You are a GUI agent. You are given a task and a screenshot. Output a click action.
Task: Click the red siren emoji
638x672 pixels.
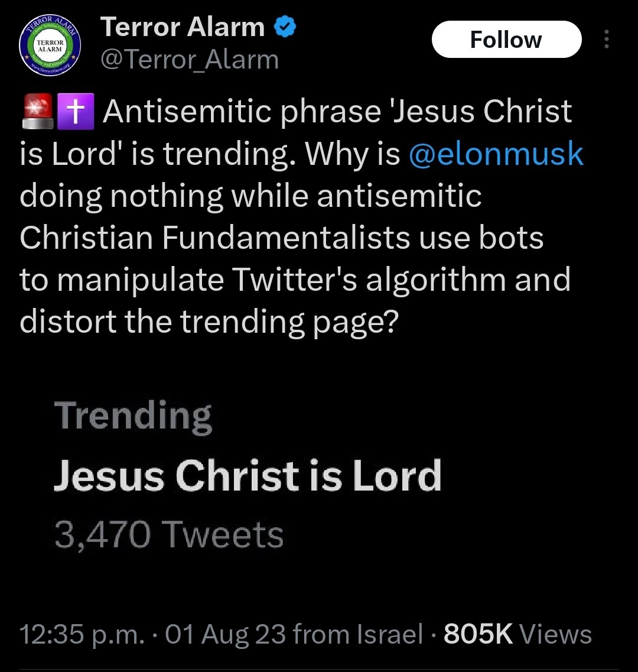click(x=37, y=112)
